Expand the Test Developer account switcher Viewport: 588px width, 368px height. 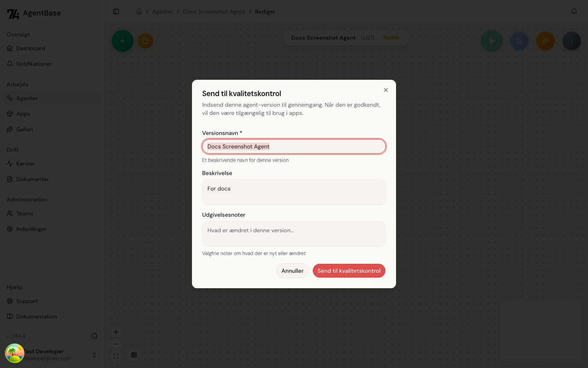pyautogui.click(x=94, y=355)
